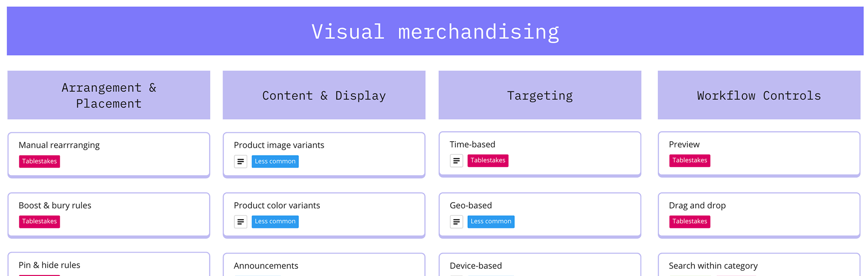
Task: Select the Workflow Controls column header
Action: click(x=759, y=95)
